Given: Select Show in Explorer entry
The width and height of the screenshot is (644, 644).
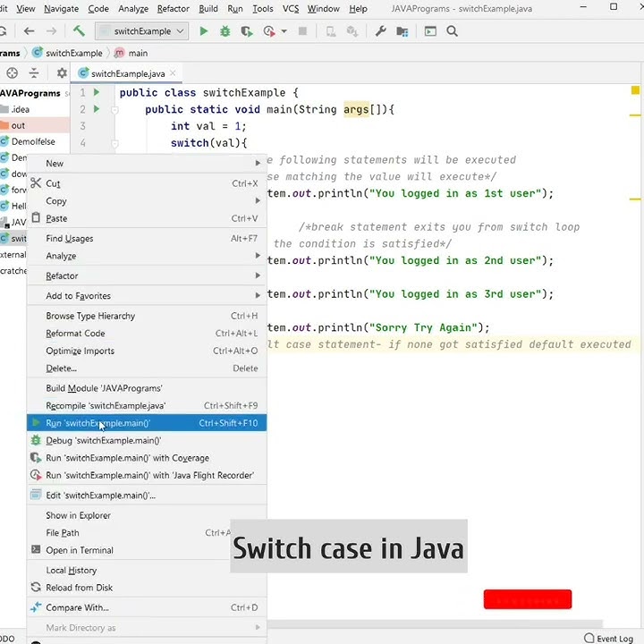Looking at the screenshot, I should (147, 515).
